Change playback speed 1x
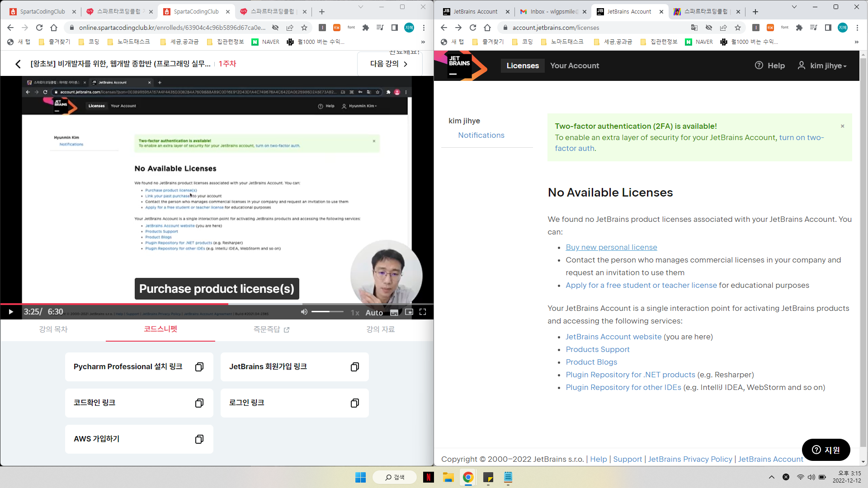Screen dimensions: 868x488 click(x=355, y=313)
